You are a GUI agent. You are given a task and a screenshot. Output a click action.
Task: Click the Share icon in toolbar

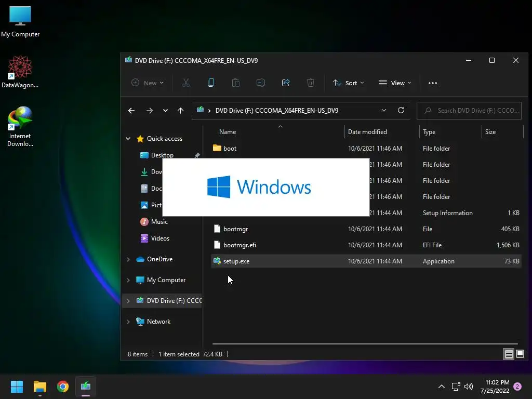286,83
